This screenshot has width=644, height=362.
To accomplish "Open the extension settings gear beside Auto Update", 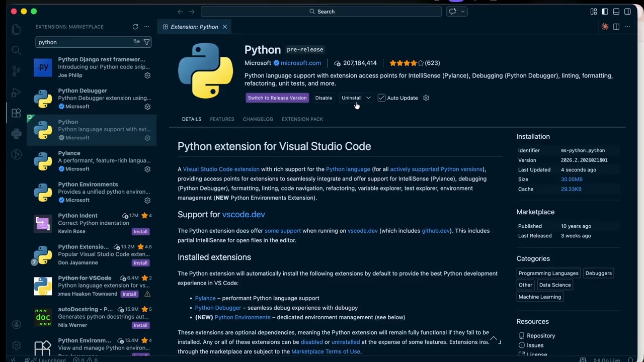I will [426, 98].
